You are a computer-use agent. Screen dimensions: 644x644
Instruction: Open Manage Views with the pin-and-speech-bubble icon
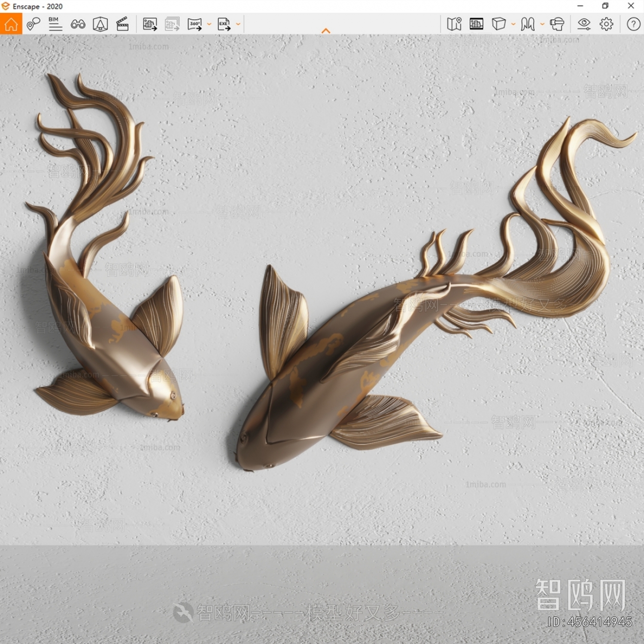pos(33,24)
